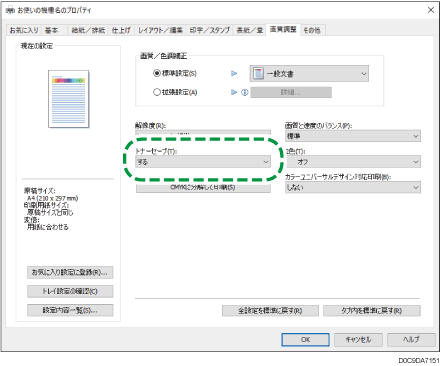Open the 2色 dropdown showing オフ
440x366 pixels.
click(353, 162)
